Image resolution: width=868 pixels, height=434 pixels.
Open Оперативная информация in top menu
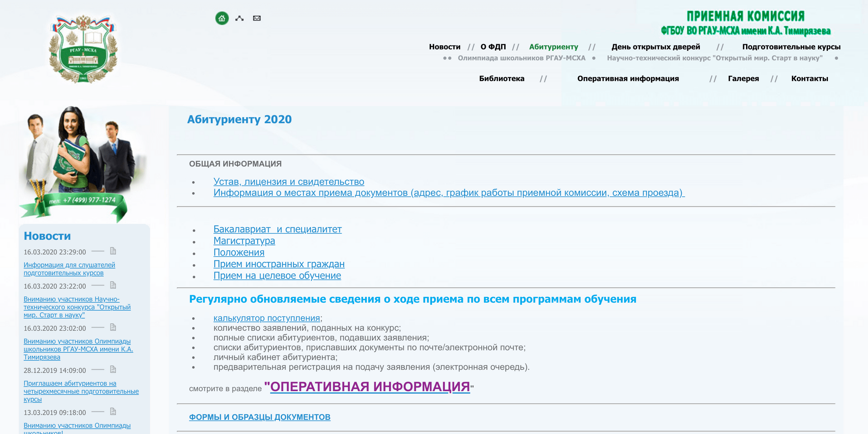click(x=628, y=79)
